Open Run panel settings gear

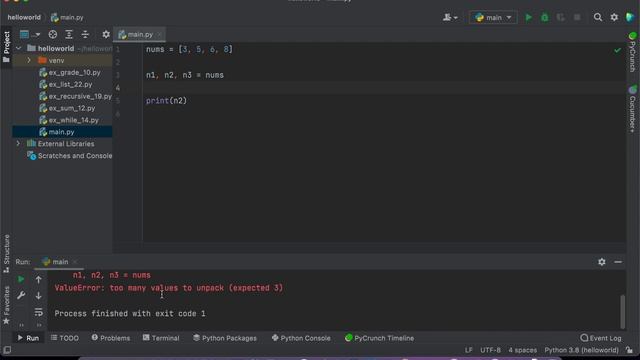tap(602, 262)
